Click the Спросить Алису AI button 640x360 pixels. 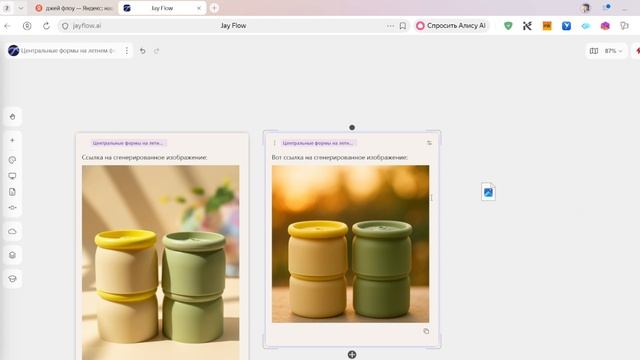click(x=451, y=26)
